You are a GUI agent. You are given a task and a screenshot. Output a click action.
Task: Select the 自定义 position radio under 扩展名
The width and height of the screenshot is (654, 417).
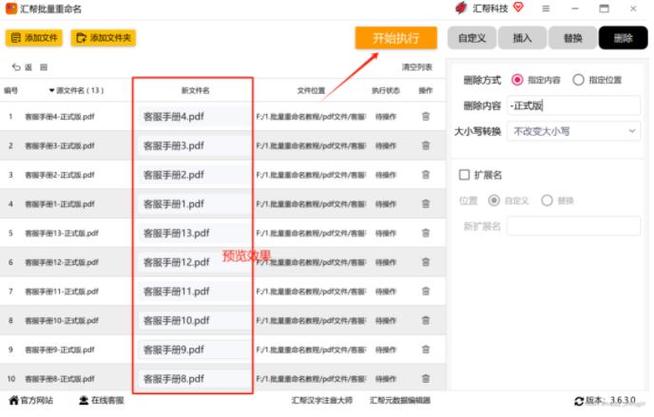pyautogui.click(x=494, y=201)
